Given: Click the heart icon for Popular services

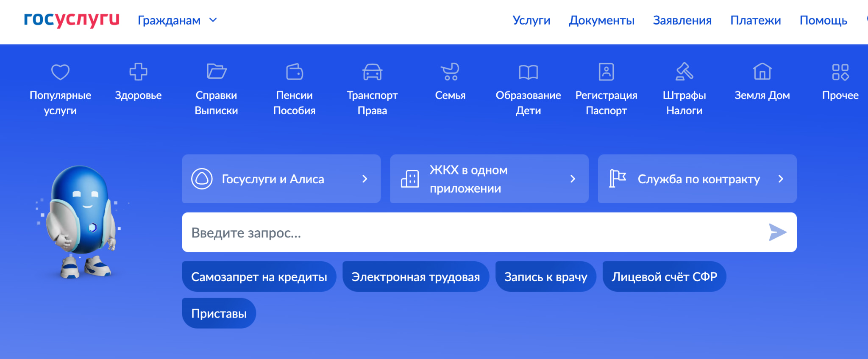Looking at the screenshot, I should (x=60, y=72).
